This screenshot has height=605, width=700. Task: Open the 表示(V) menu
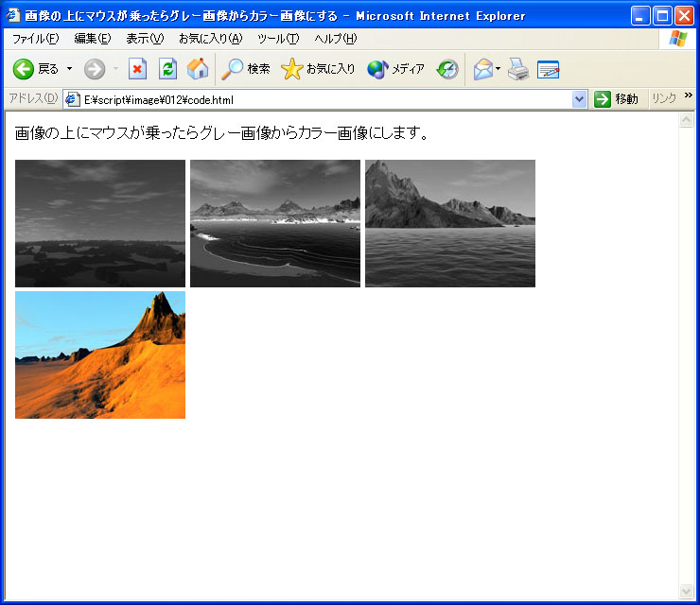coord(145,39)
